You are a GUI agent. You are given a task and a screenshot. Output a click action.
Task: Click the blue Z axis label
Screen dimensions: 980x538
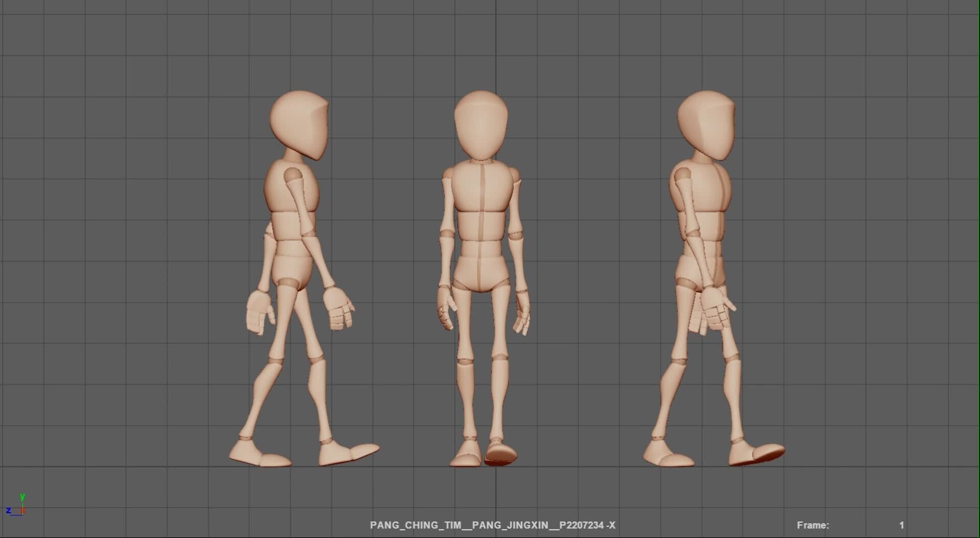point(9,510)
